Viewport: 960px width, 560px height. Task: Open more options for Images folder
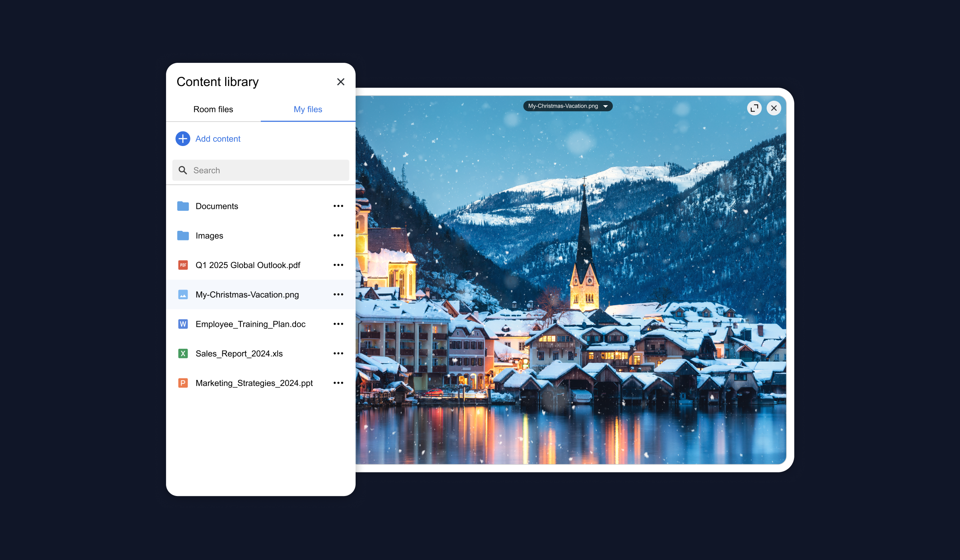coord(338,236)
